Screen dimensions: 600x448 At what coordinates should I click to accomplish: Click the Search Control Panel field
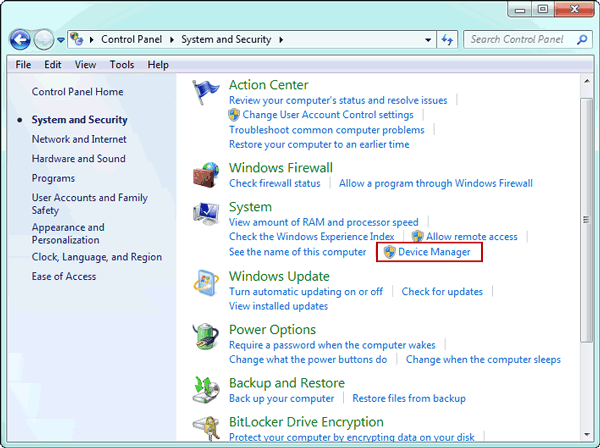pos(528,39)
